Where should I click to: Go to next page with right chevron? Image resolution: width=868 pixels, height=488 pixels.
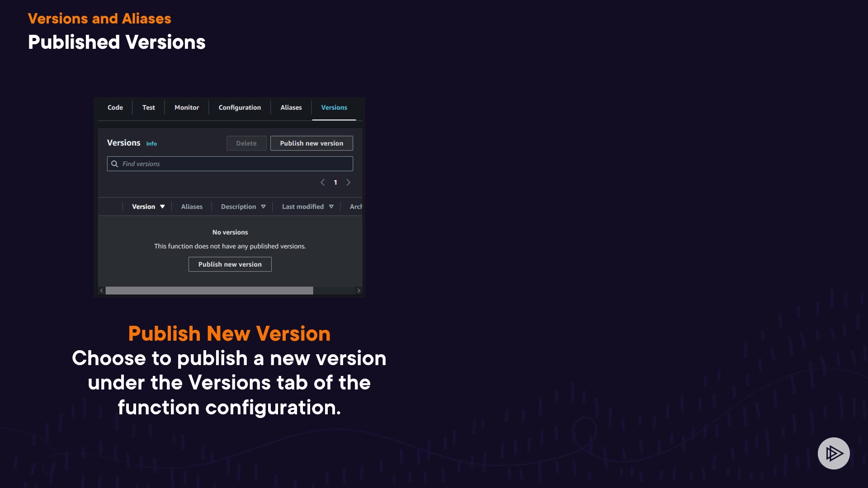[x=348, y=183]
